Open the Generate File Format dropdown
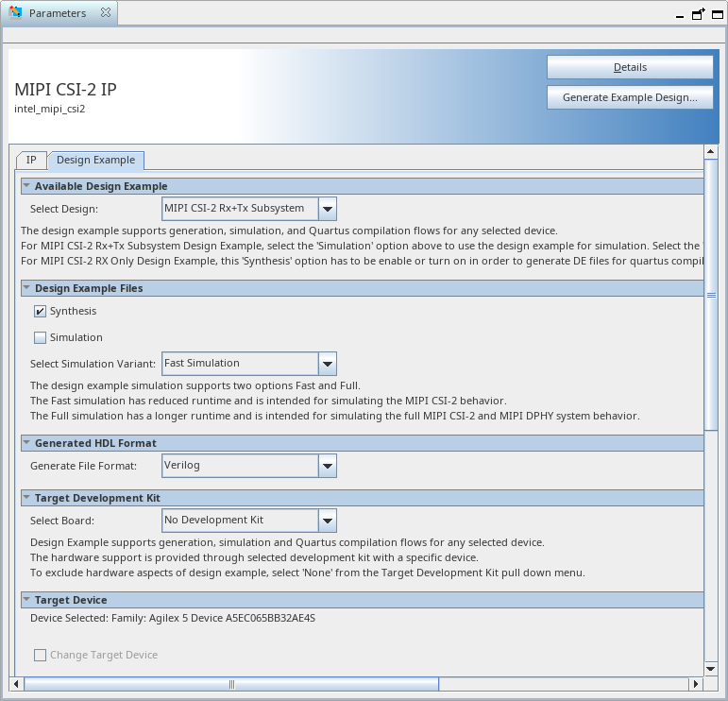728x701 pixels. pyautogui.click(x=328, y=466)
